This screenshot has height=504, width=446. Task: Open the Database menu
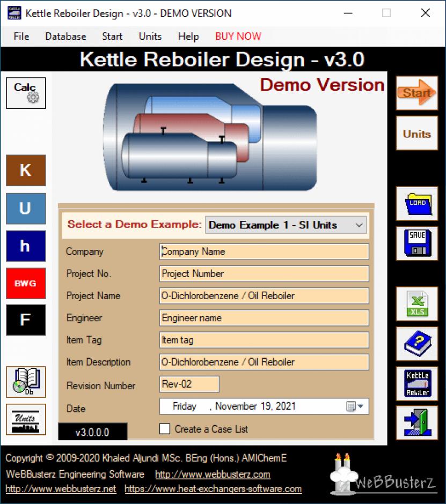coord(65,36)
